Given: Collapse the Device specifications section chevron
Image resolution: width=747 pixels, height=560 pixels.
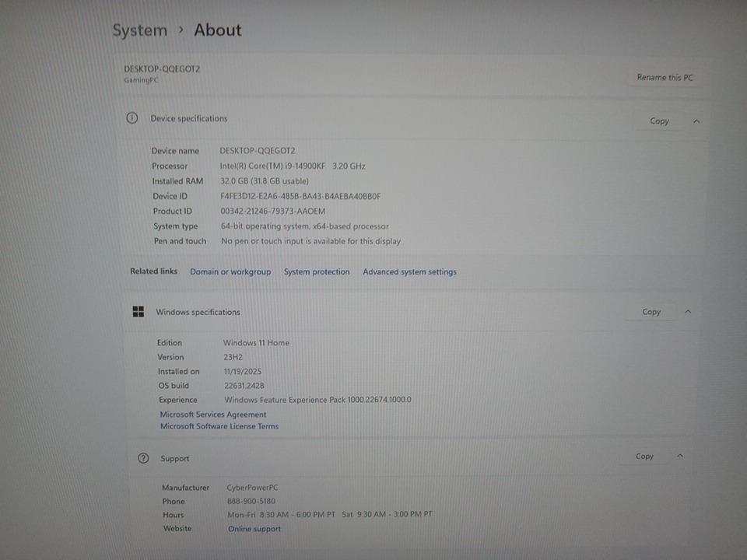Looking at the screenshot, I should tap(696, 121).
